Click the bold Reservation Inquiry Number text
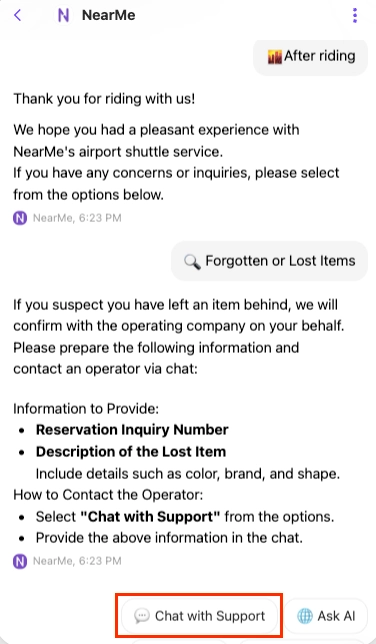The width and height of the screenshot is (376, 644). (132, 430)
